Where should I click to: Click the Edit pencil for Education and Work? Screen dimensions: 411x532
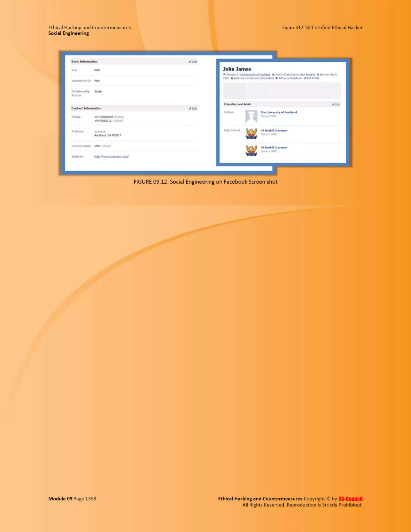333,105
